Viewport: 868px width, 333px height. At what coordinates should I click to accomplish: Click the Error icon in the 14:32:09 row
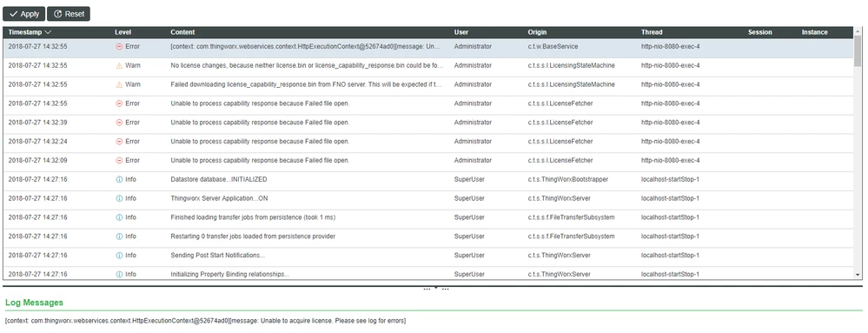tap(119, 160)
